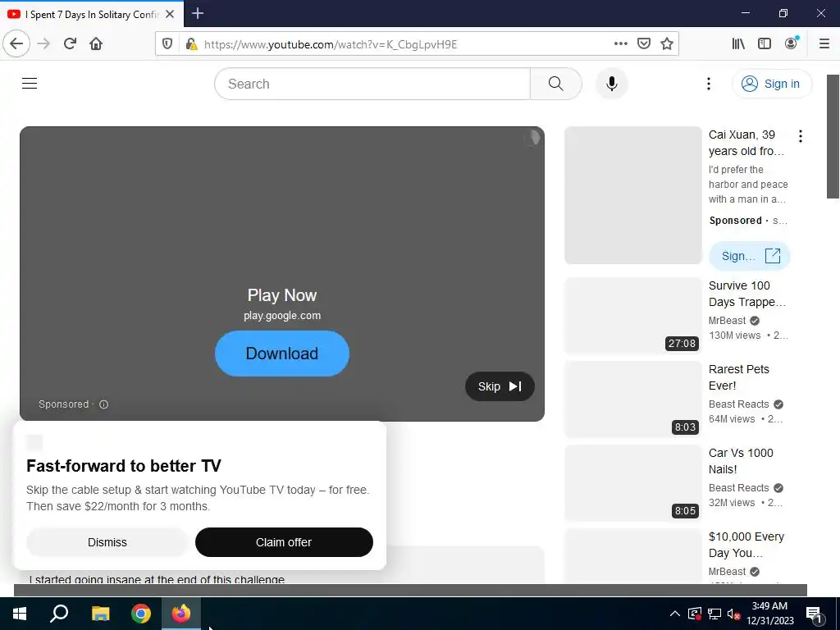Open the Firefox hamburger application menu
This screenshot has height=630, width=840.
[x=824, y=43]
